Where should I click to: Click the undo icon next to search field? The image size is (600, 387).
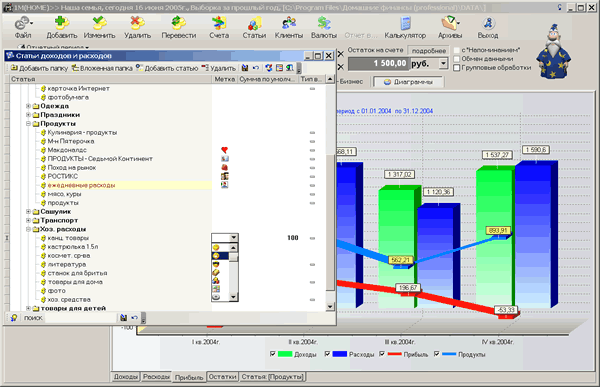(134, 318)
